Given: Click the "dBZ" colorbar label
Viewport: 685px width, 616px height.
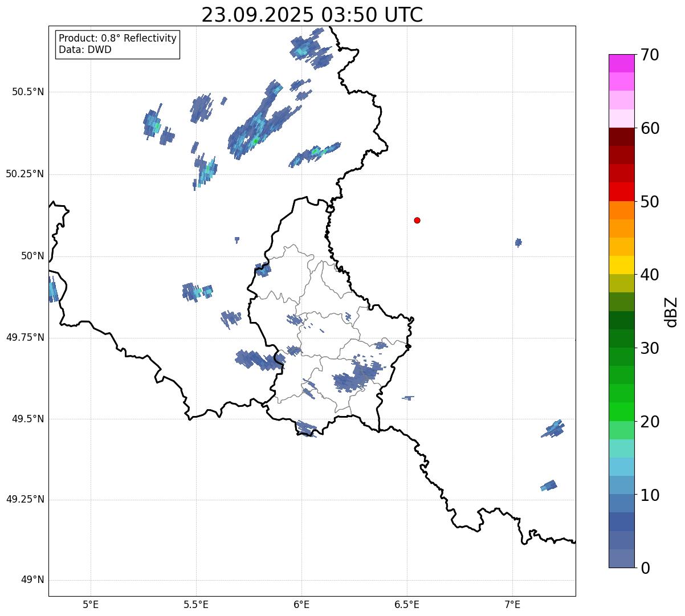Looking at the screenshot, I should 671,312.
